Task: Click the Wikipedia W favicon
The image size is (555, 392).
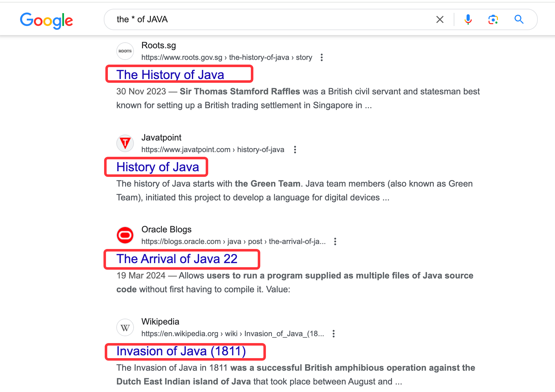Action: pyautogui.click(x=125, y=327)
